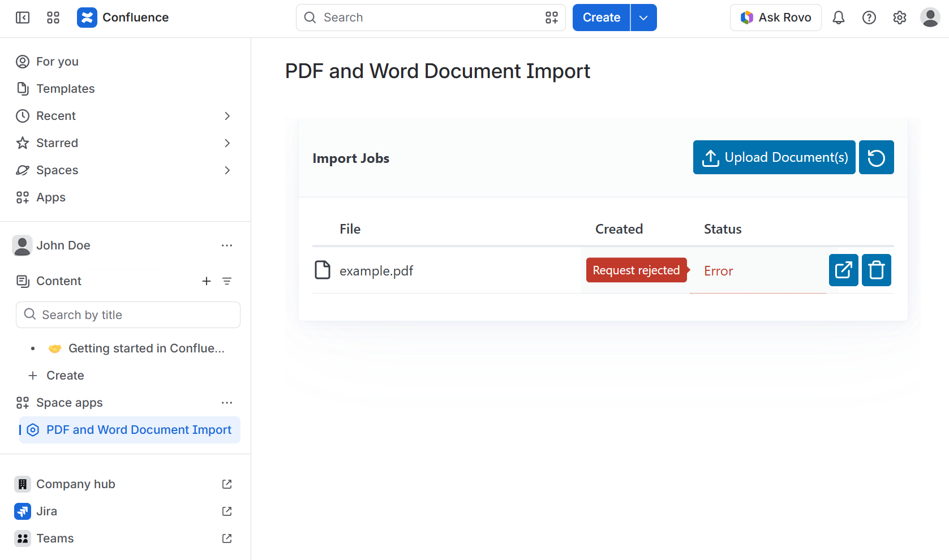Click the example.pdf file name
The image size is (949, 560).
tap(376, 271)
